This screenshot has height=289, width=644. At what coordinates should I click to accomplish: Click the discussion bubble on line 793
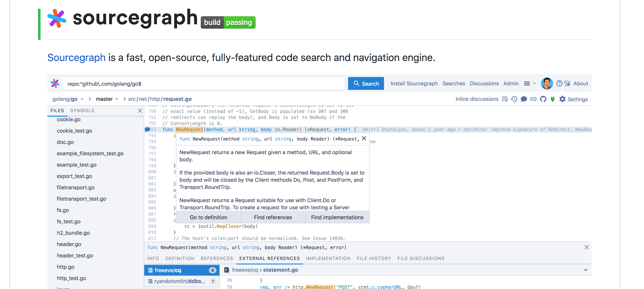point(147,130)
